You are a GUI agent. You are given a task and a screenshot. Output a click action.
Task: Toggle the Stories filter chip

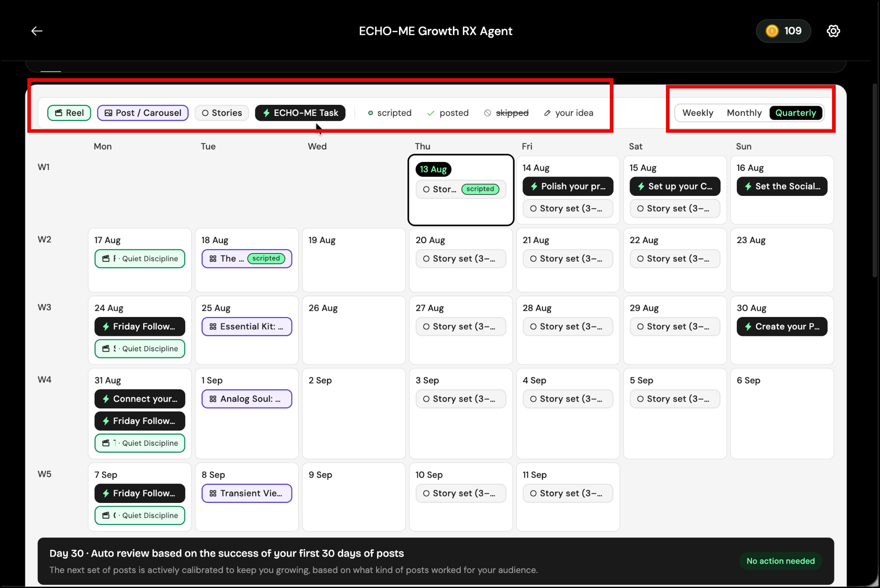click(222, 113)
